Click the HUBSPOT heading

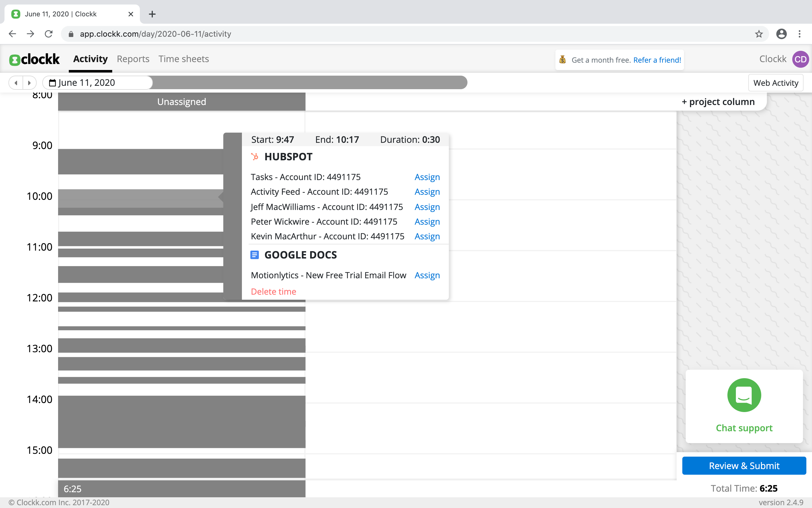pos(288,157)
